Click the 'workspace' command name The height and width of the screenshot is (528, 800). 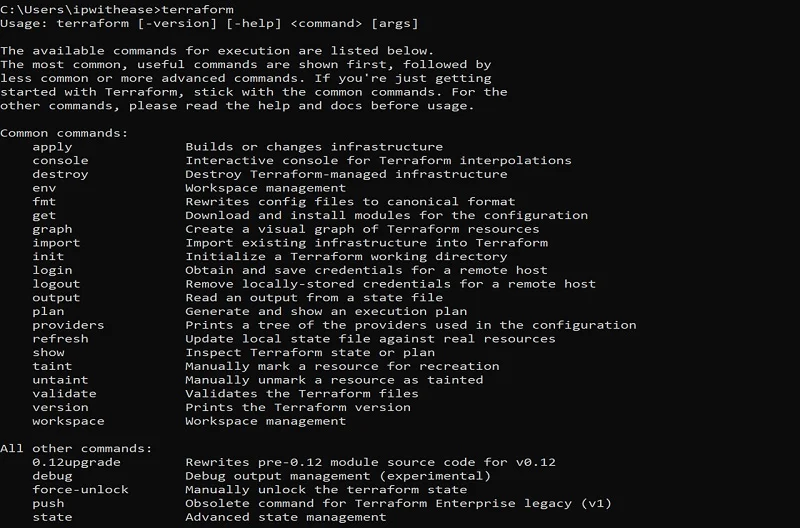click(68, 421)
